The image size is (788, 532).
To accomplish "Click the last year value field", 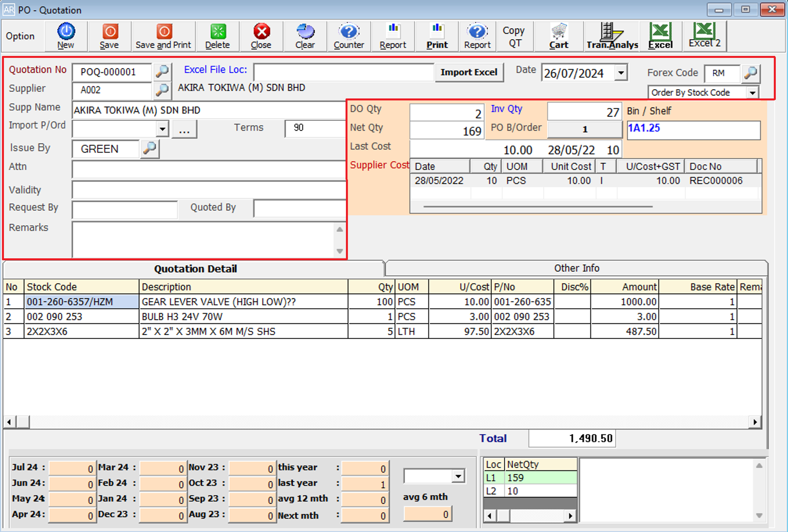I will [365, 484].
